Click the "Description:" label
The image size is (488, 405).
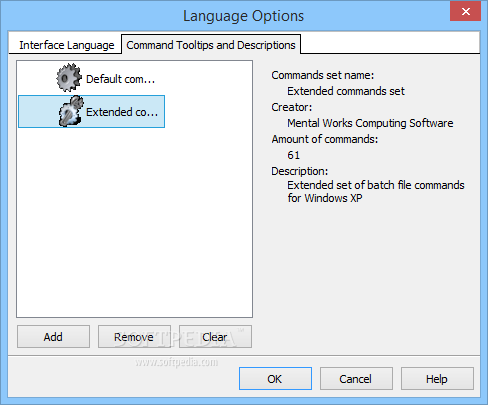(299, 171)
